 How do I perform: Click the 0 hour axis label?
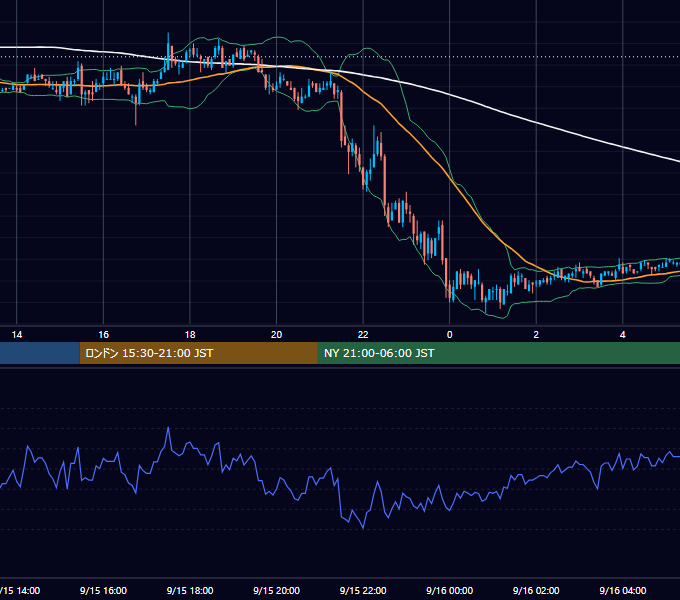[x=450, y=335]
